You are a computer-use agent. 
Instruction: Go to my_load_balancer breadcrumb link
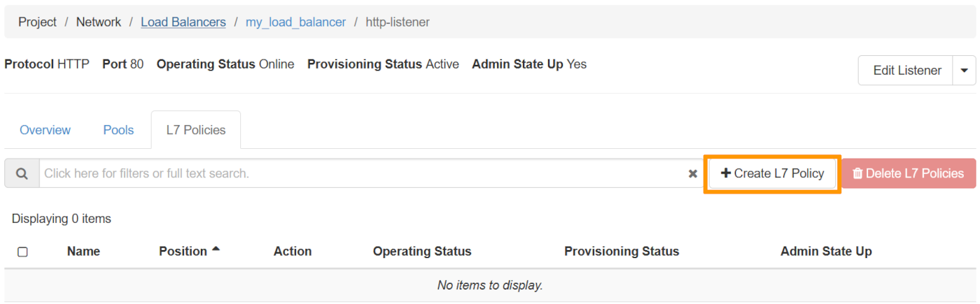[295, 22]
